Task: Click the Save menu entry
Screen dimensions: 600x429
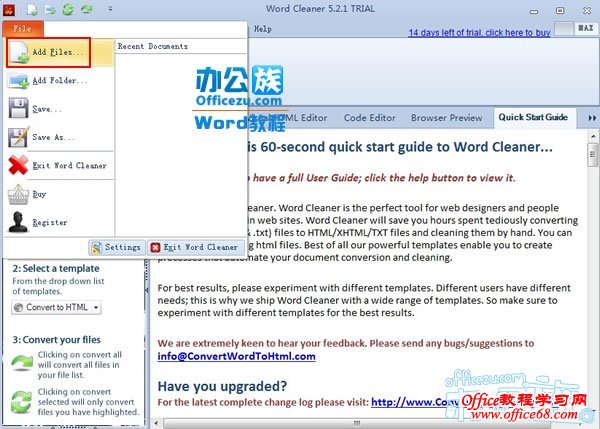Action: click(59, 109)
